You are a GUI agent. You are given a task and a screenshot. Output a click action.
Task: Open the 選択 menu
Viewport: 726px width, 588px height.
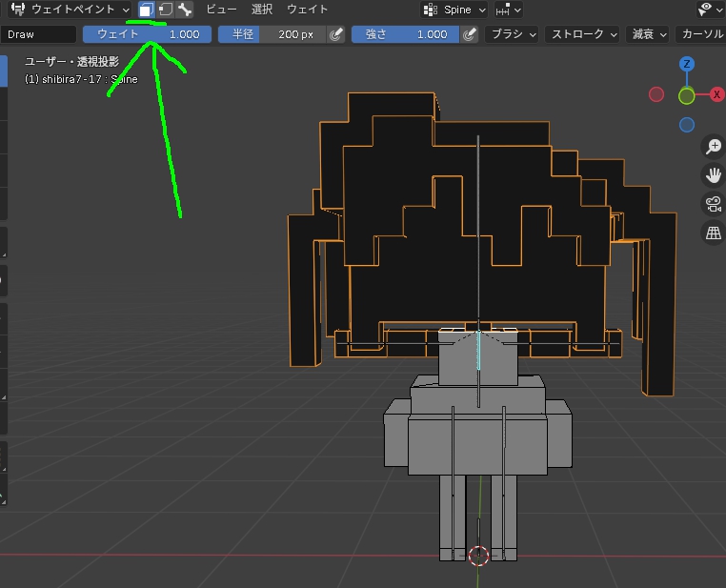[x=262, y=10]
